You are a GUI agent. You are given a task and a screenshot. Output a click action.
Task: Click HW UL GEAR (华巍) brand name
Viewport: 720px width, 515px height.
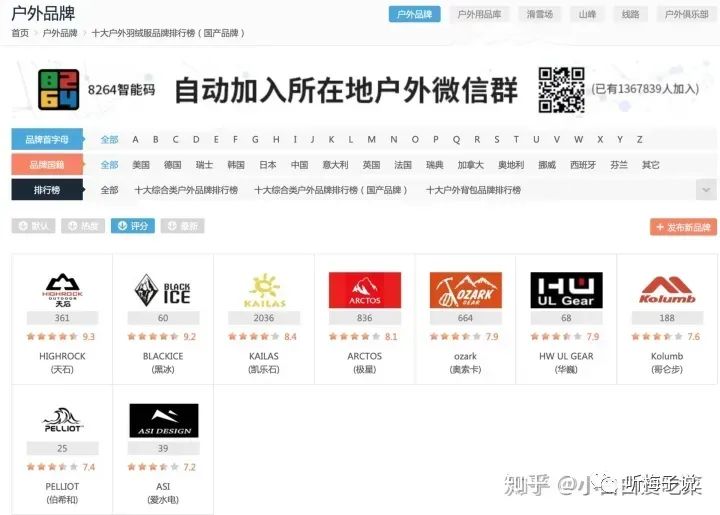(566, 362)
